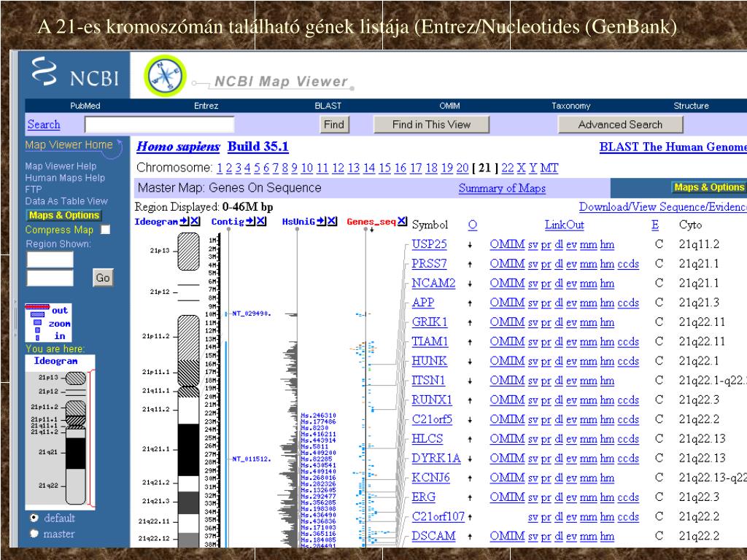Click the compass Map Viewer icon
The image size is (747, 560).
click(165, 76)
